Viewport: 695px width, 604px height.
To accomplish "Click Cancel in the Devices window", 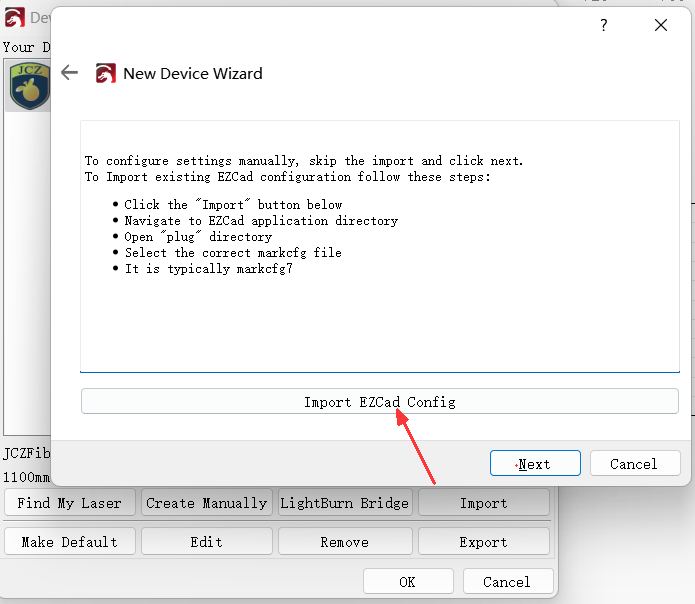I will click(x=508, y=581).
